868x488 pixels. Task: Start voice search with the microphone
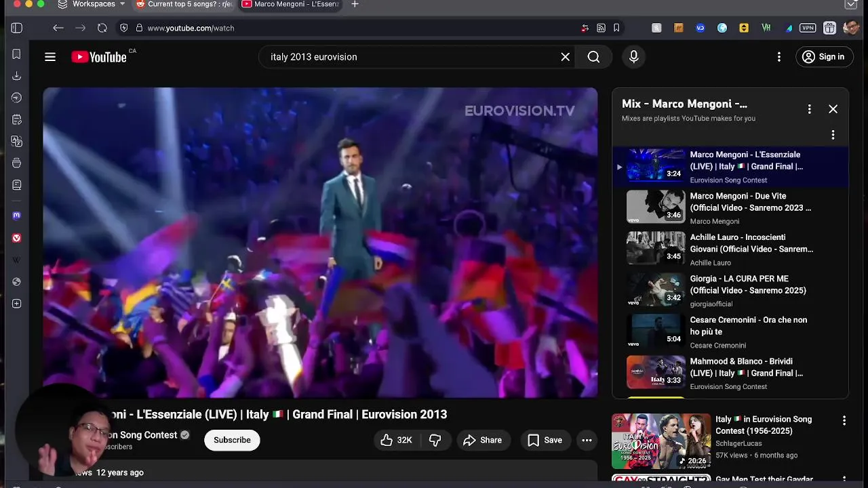coord(634,57)
